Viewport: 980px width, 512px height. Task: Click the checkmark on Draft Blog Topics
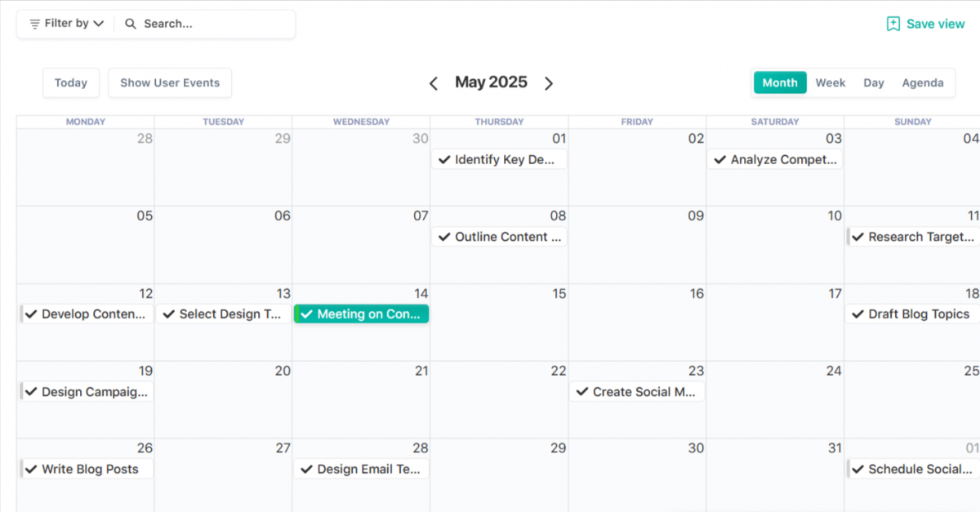pyautogui.click(x=858, y=314)
